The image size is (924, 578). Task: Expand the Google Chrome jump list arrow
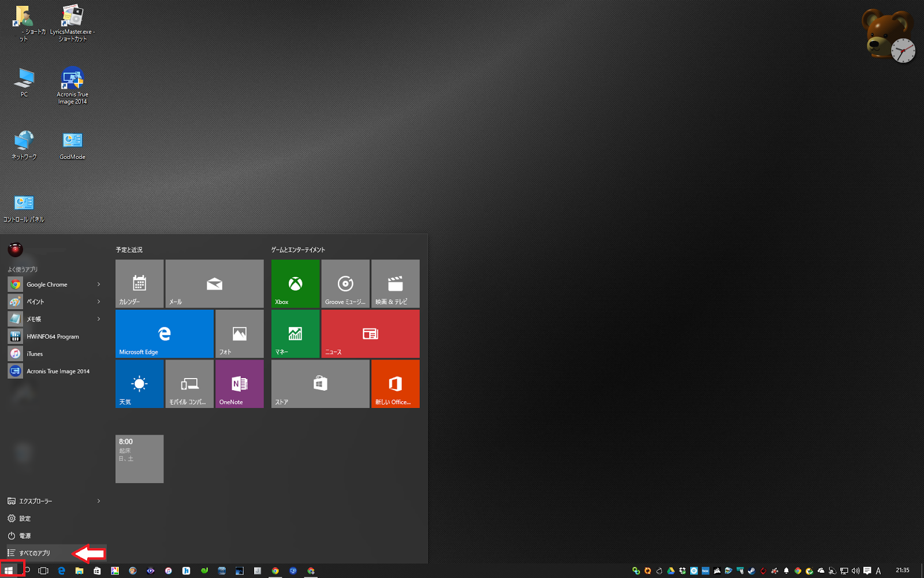click(x=99, y=284)
